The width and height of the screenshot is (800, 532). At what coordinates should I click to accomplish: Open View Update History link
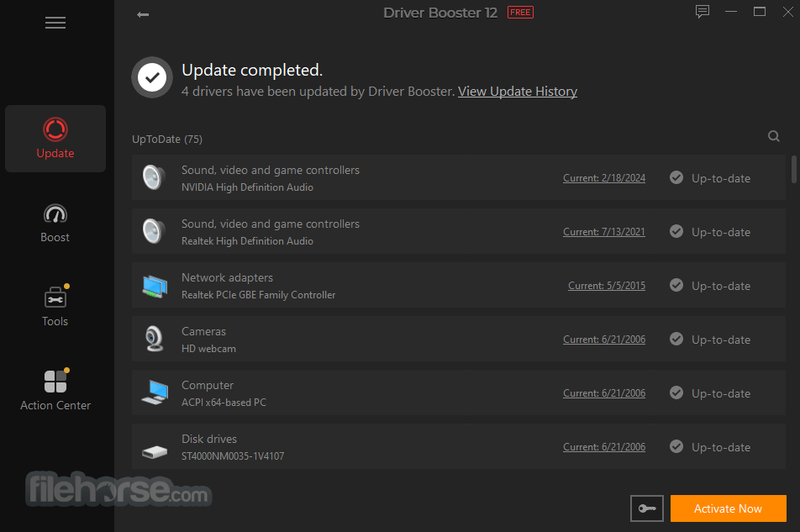pos(518,92)
